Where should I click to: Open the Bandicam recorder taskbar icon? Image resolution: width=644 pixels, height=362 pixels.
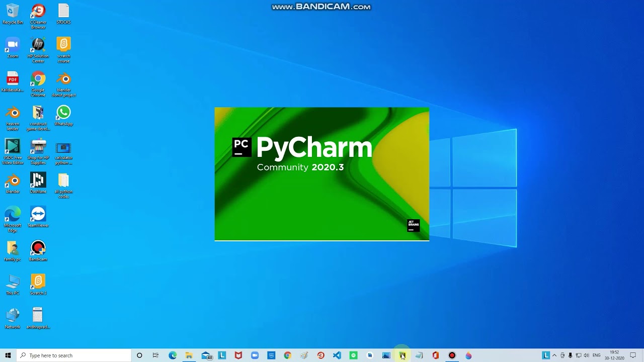pos(452,355)
